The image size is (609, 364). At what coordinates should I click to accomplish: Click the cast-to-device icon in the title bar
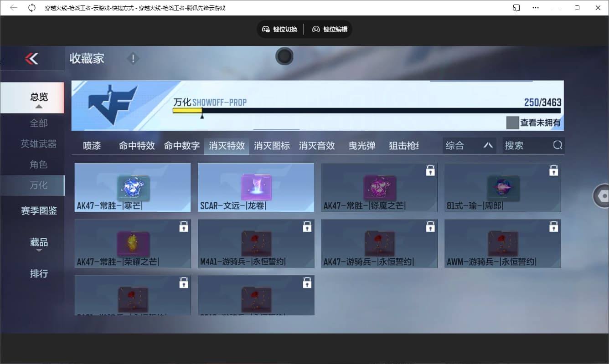click(x=516, y=7)
